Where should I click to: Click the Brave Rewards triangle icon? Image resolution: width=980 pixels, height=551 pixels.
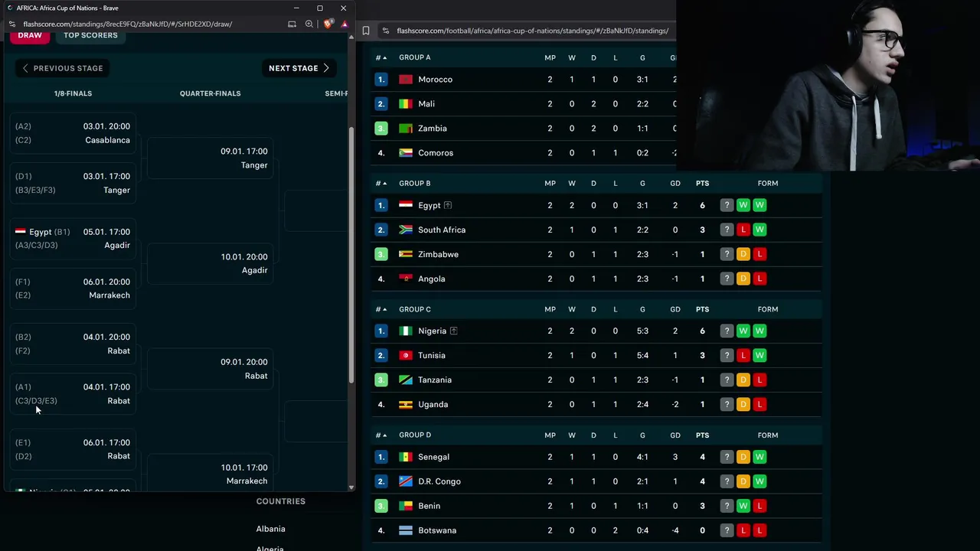[345, 24]
